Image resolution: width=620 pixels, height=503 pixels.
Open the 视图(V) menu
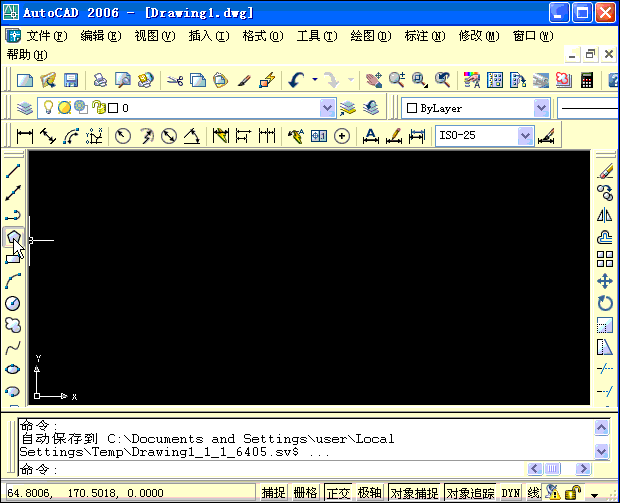(x=155, y=36)
